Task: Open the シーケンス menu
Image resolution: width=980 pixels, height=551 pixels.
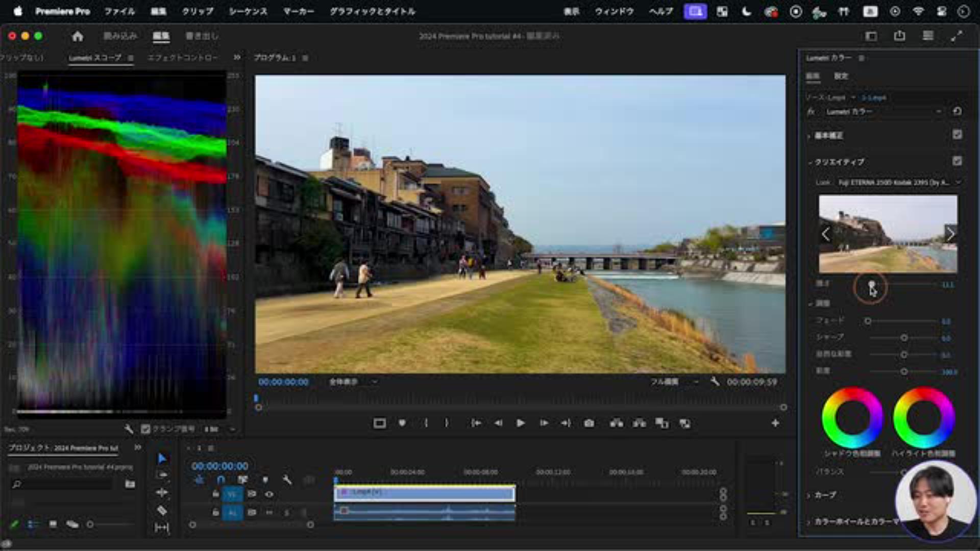Action: point(248,11)
